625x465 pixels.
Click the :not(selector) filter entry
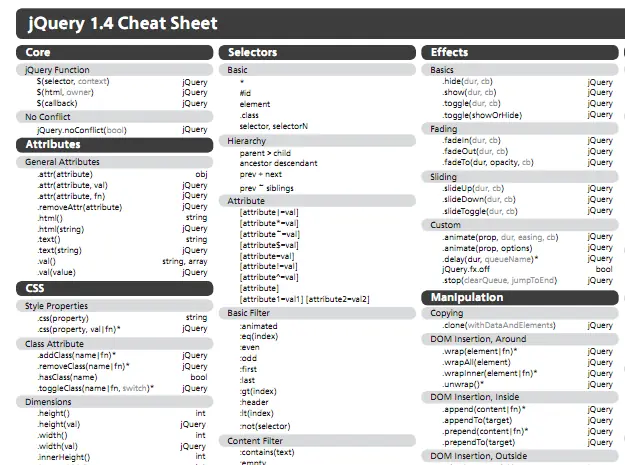(265, 426)
